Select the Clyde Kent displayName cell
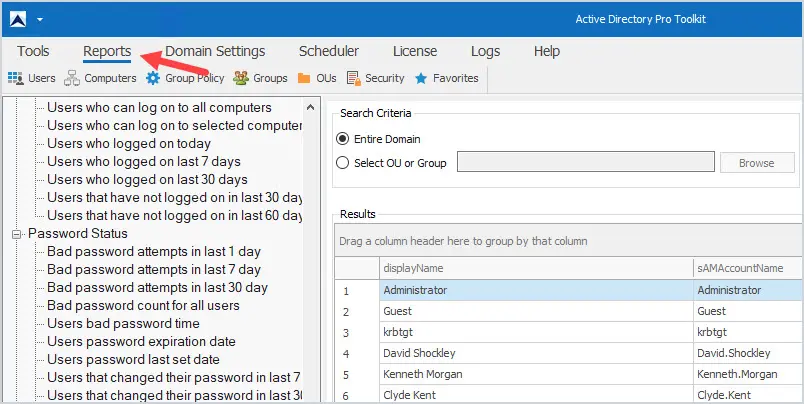Screen dimensions: 804x404 536,395
